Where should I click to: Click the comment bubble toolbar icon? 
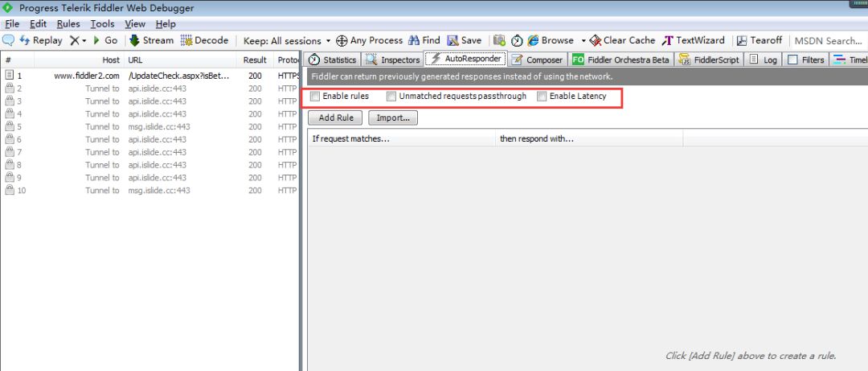click(x=8, y=40)
